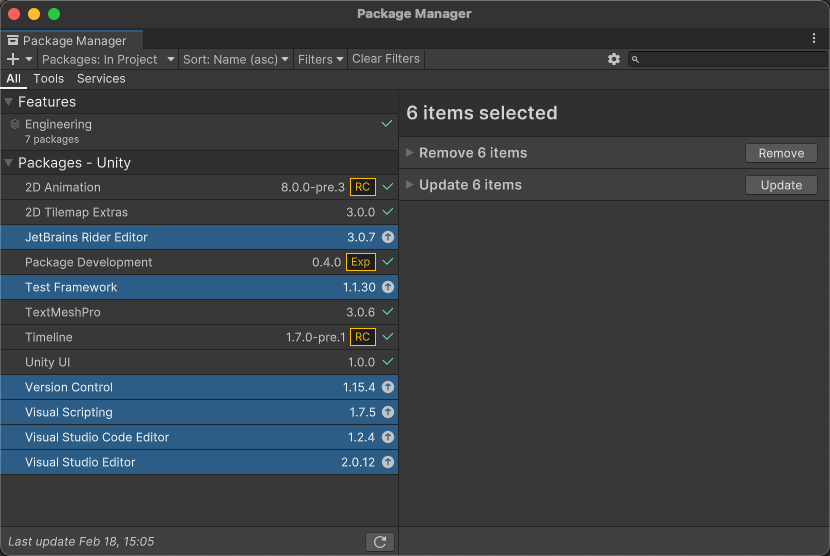Open the Sort: Name (asc) dropdown
830x556 pixels.
point(236,59)
